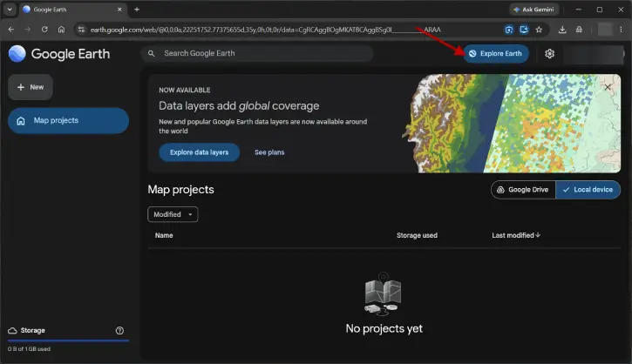632x364 pixels.
Task: Click the storage help question mark icon
Action: pos(119,331)
